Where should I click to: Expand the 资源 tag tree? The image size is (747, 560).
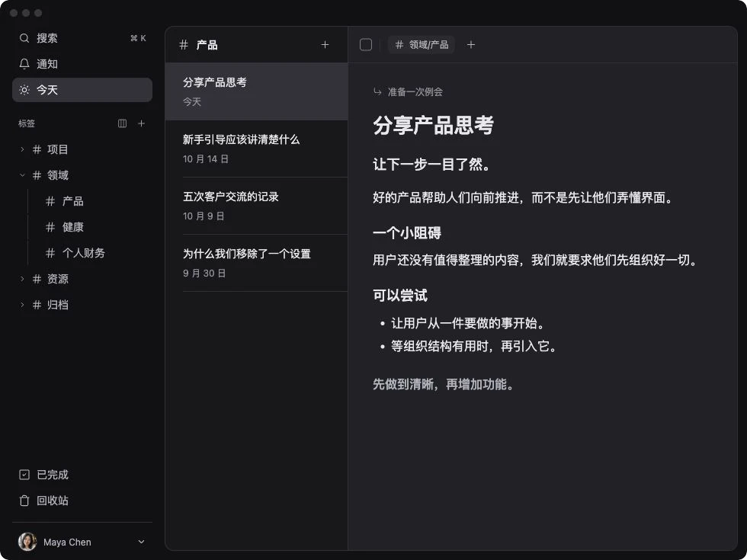point(22,279)
